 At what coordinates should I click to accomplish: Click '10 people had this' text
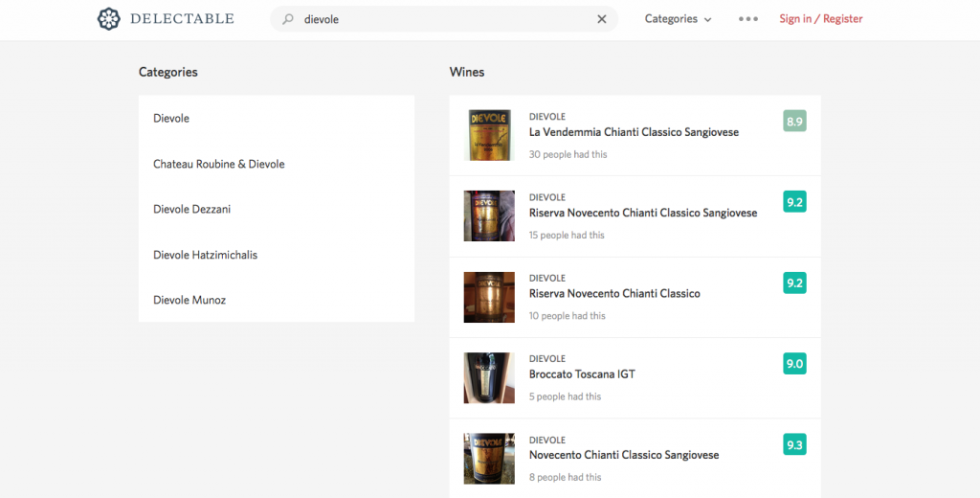click(x=567, y=316)
